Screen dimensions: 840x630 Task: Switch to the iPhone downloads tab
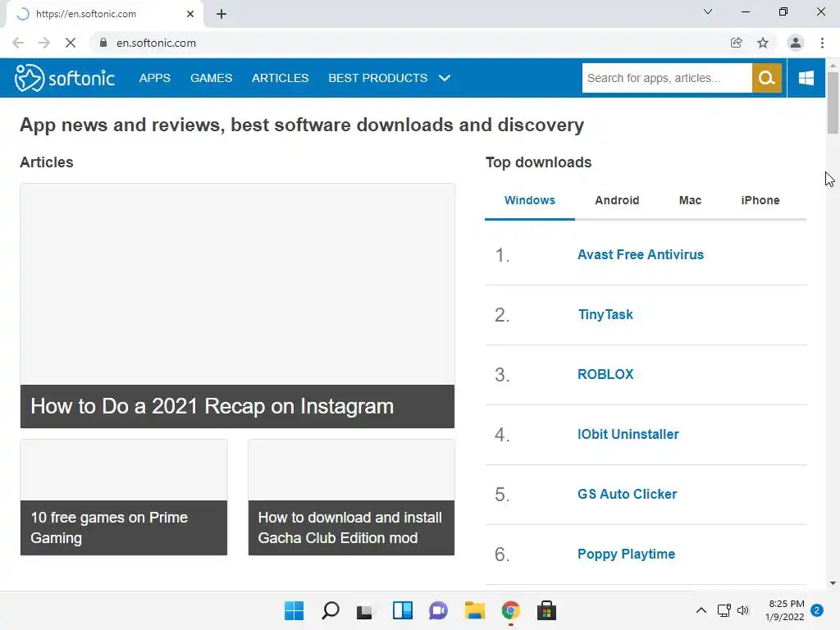pyautogui.click(x=760, y=200)
